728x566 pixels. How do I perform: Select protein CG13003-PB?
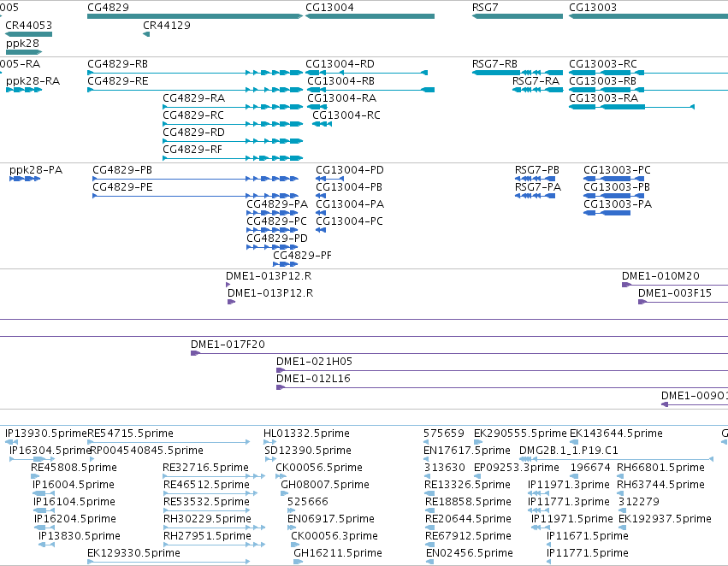click(617, 187)
